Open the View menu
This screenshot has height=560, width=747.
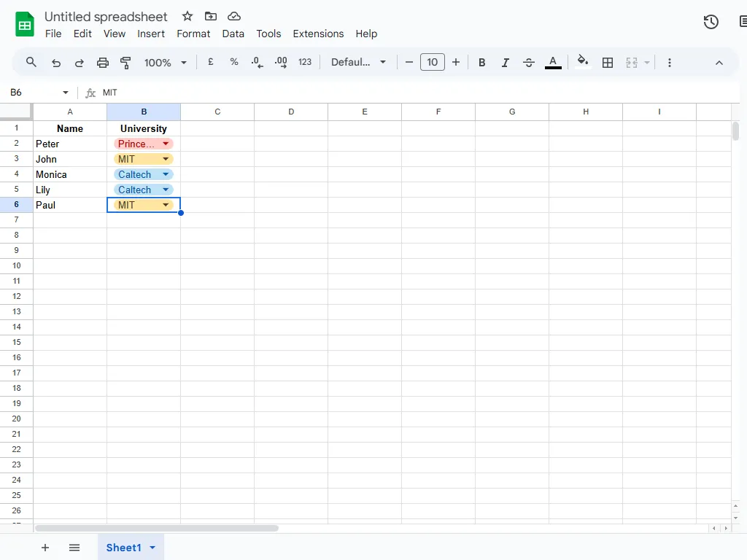(x=115, y=34)
